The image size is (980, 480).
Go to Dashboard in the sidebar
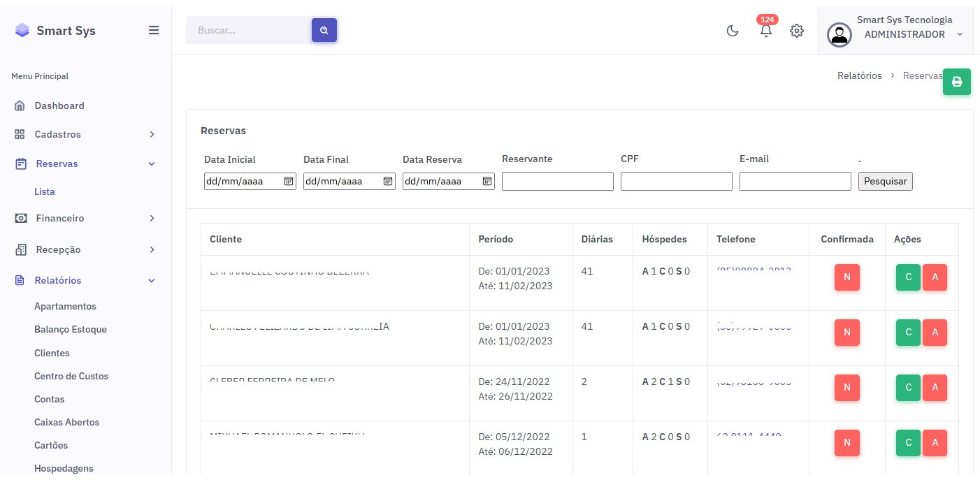[59, 106]
